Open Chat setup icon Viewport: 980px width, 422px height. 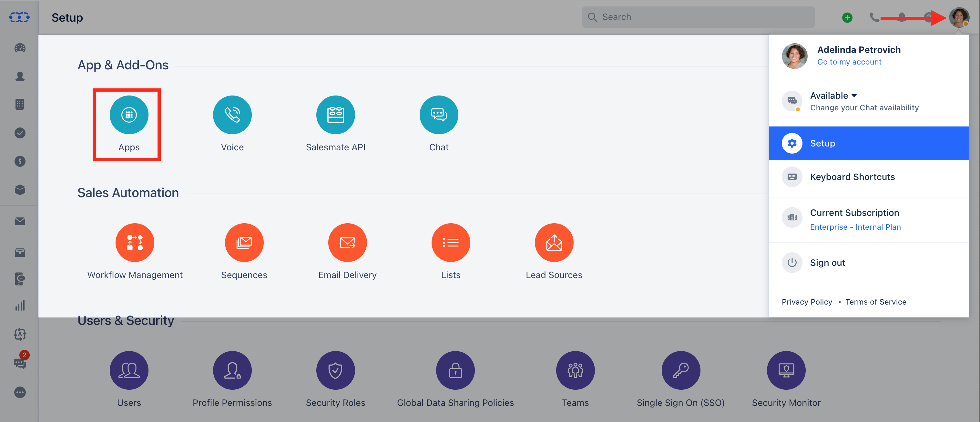point(439,115)
